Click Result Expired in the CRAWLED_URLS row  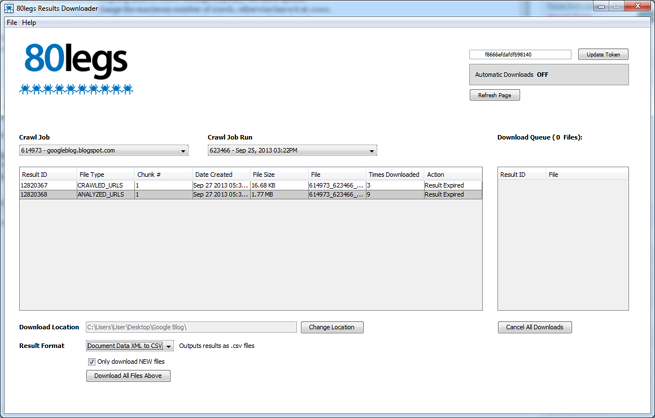pyautogui.click(x=453, y=185)
